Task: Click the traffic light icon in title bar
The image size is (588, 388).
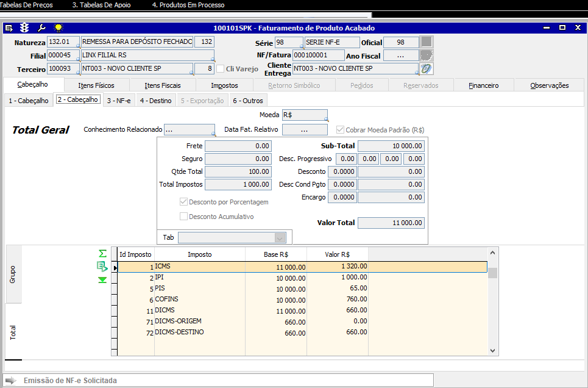Action: coord(25,28)
